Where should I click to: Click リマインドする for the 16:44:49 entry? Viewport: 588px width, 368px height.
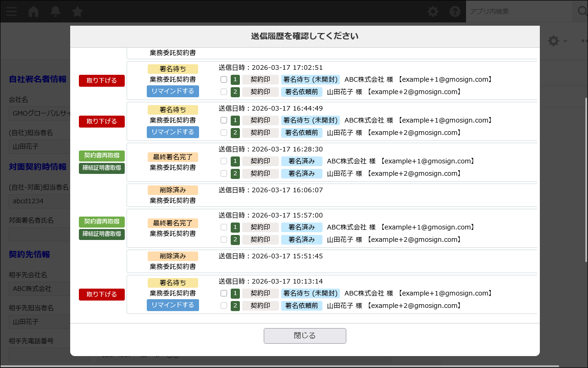(173, 132)
